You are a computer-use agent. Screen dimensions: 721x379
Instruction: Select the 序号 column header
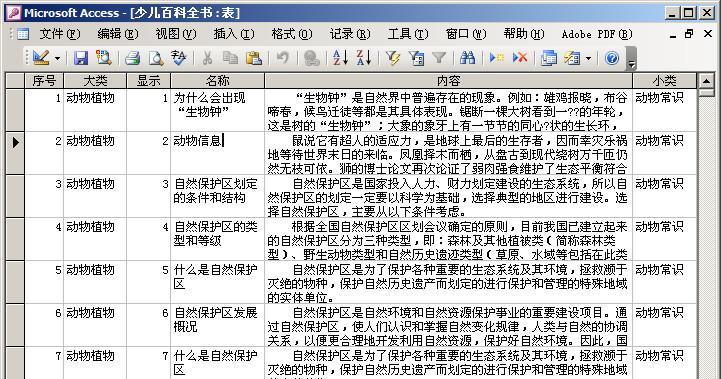pyautogui.click(x=44, y=80)
